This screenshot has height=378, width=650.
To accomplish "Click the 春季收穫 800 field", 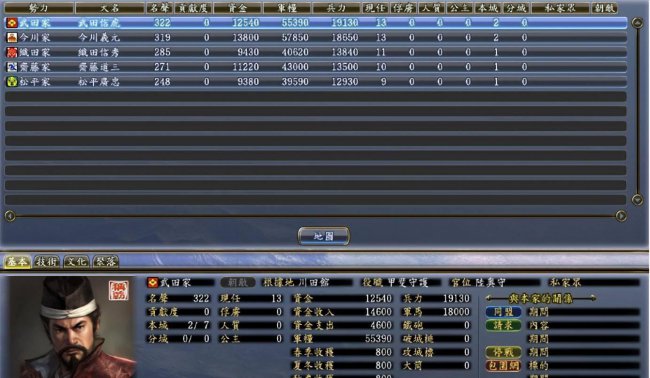I will tap(342, 352).
